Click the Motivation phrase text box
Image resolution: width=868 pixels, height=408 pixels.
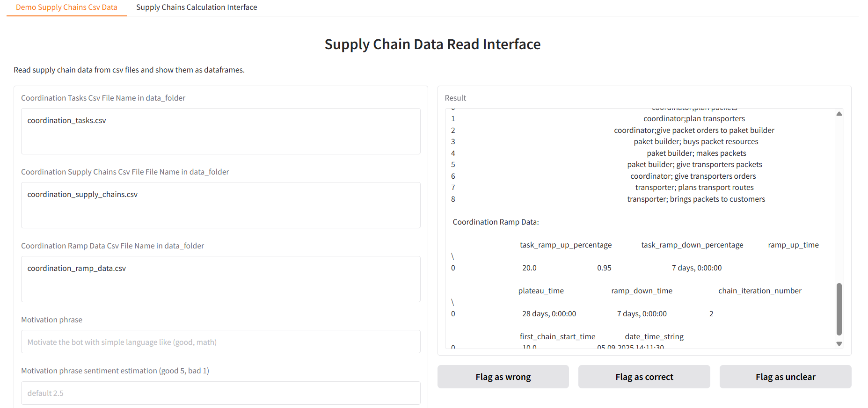221,342
